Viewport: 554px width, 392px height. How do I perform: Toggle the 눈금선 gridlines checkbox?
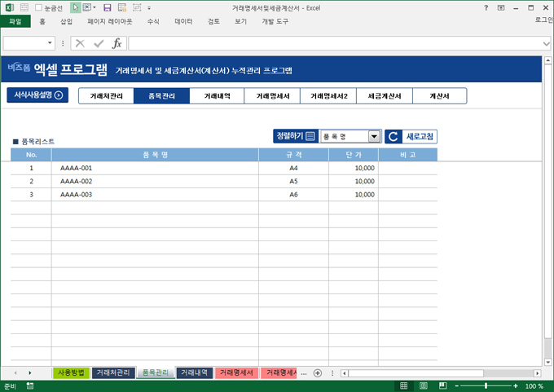[x=38, y=7]
